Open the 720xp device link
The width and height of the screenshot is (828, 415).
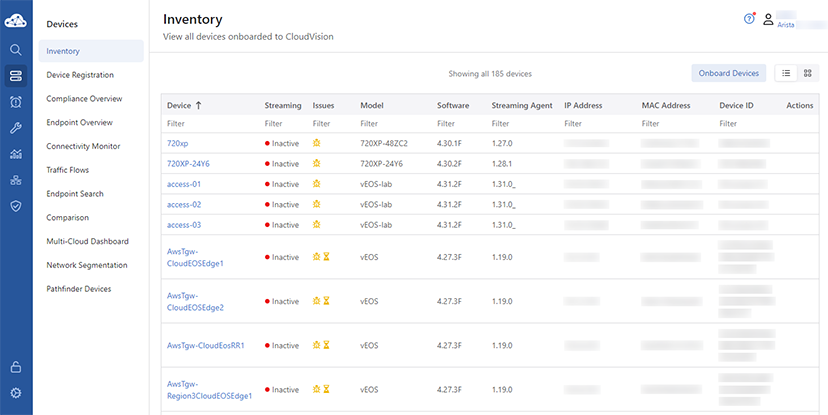tap(177, 144)
